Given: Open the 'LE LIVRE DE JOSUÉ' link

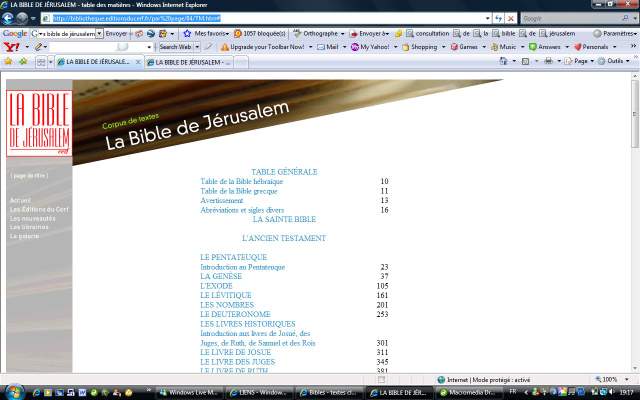Looking at the screenshot, I should [x=236, y=352].
